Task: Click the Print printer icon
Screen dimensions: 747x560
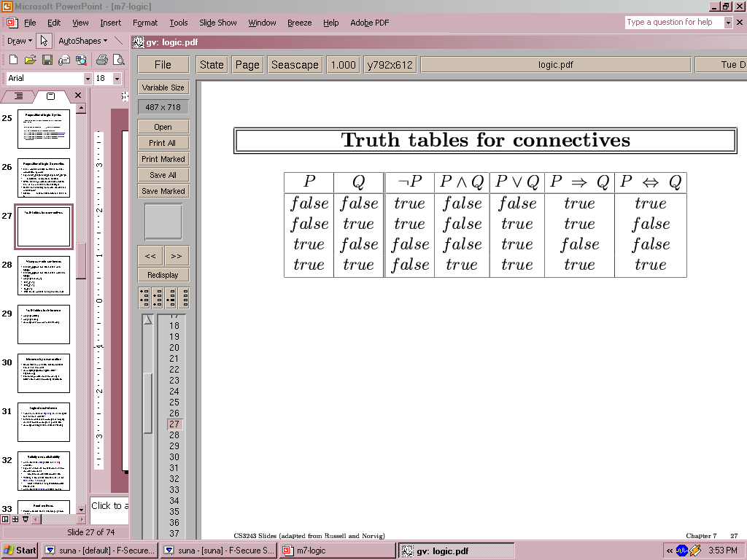Action: tap(102, 60)
